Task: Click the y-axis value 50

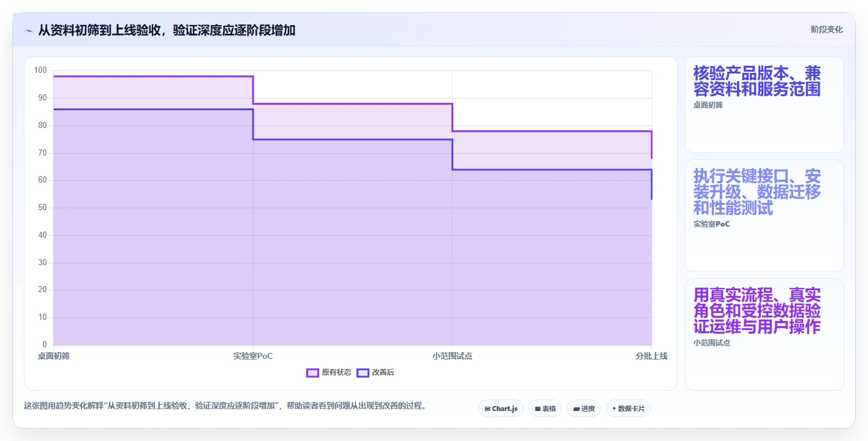Action: click(42, 208)
